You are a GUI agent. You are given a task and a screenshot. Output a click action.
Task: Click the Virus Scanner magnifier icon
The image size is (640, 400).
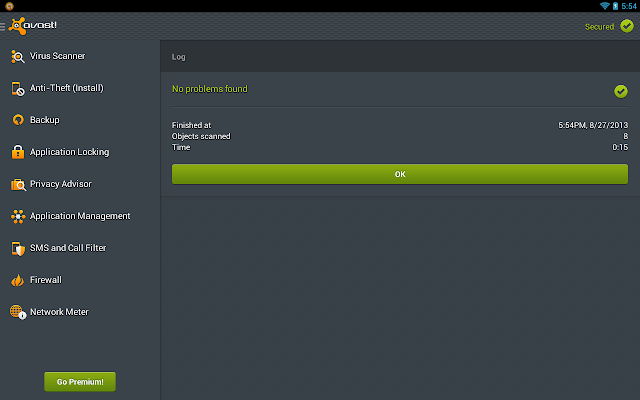tap(17, 56)
